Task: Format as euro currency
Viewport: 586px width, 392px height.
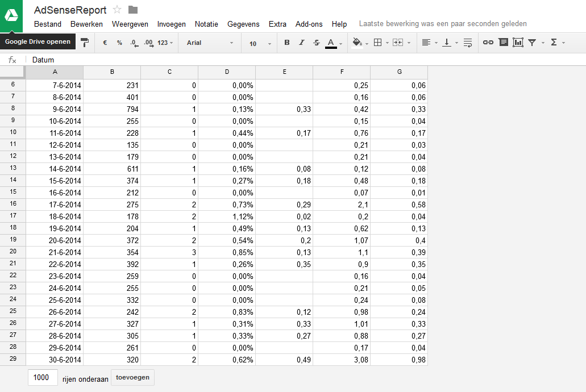Action: tap(105, 43)
